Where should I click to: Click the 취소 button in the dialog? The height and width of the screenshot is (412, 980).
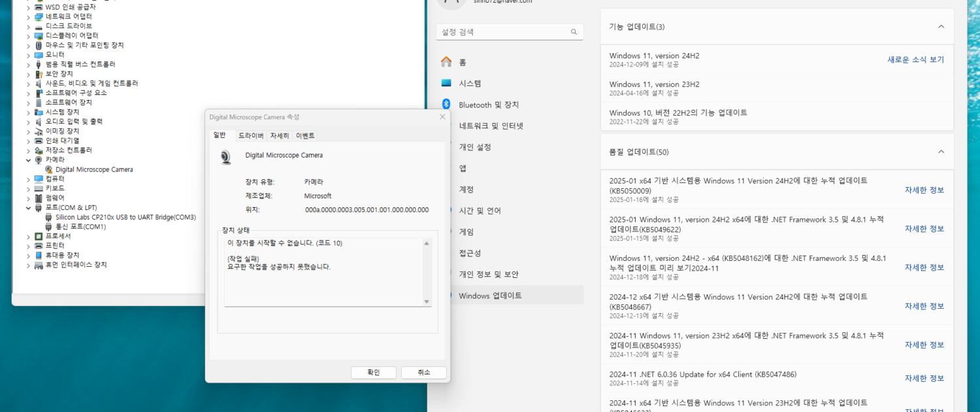(424, 372)
